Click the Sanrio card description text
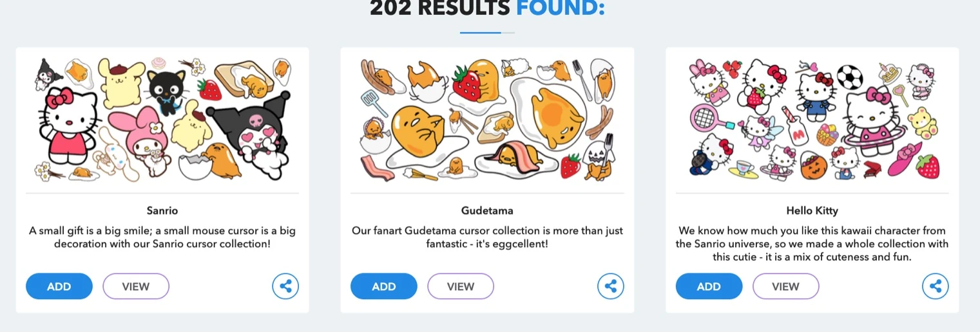 click(162, 237)
